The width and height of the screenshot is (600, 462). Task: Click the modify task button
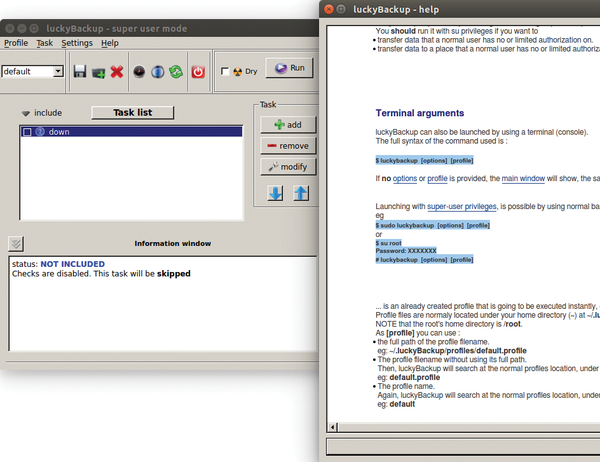click(x=288, y=167)
